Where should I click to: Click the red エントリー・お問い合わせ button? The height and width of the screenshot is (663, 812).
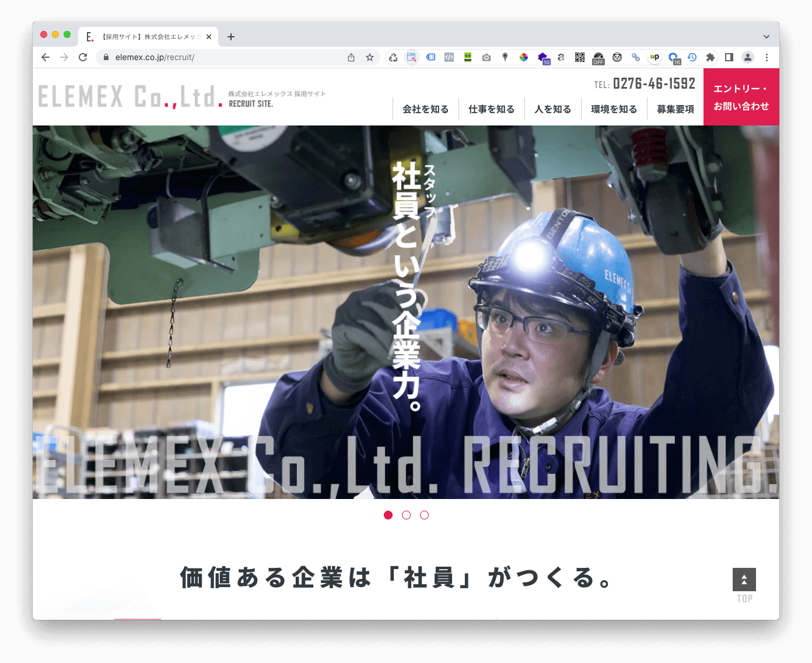[741, 97]
